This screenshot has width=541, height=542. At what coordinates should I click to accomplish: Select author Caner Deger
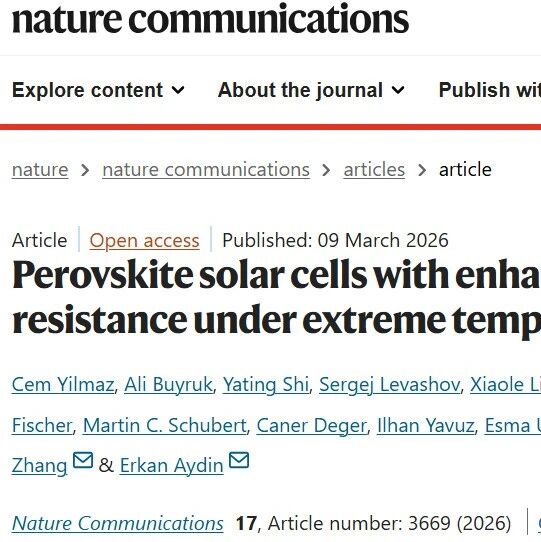[x=311, y=425]
